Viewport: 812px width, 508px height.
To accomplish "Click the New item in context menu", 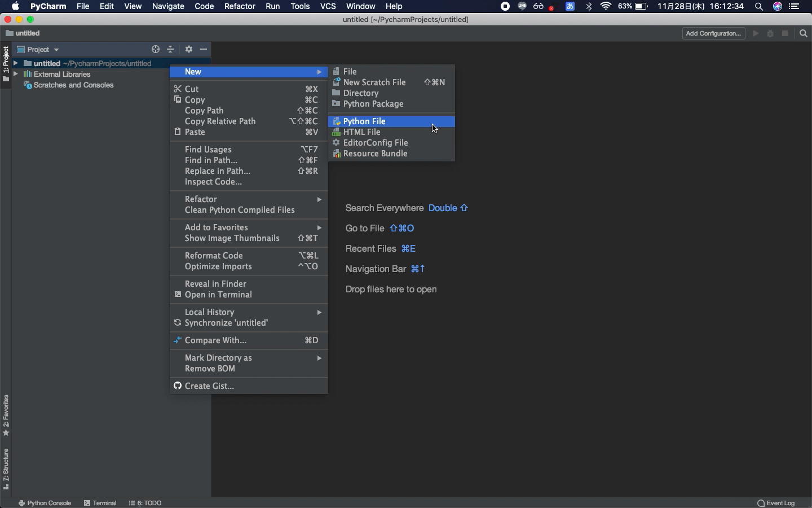I will point(249,72).
